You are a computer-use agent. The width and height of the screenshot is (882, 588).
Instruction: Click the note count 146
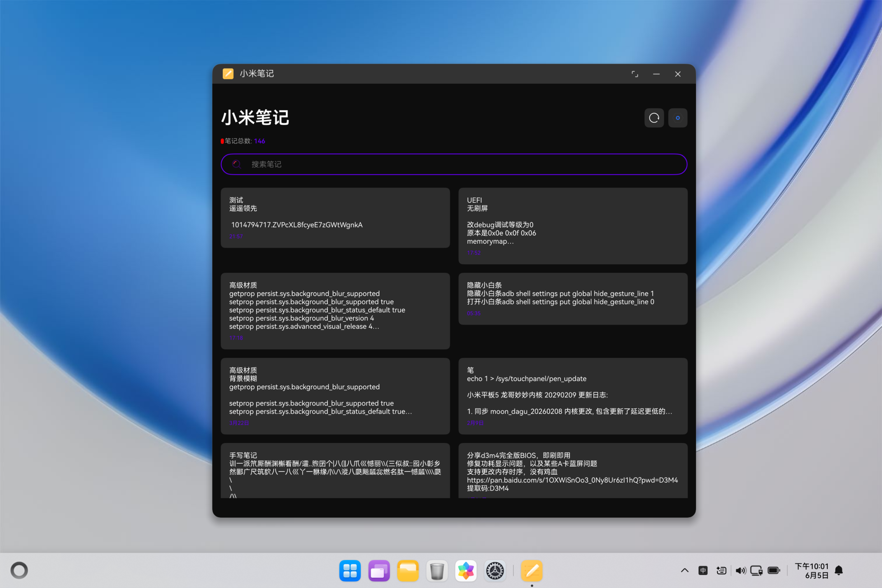260,141
